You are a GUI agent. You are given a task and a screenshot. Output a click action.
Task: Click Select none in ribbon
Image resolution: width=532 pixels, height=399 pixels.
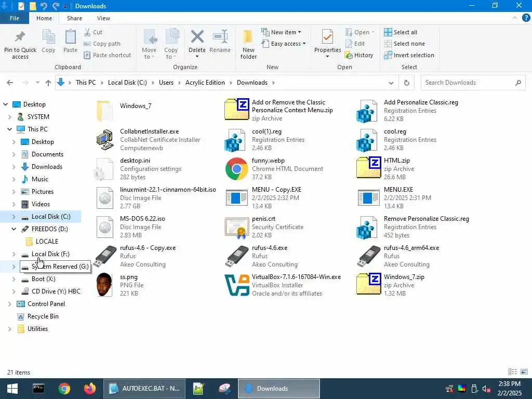coord(404,44)
